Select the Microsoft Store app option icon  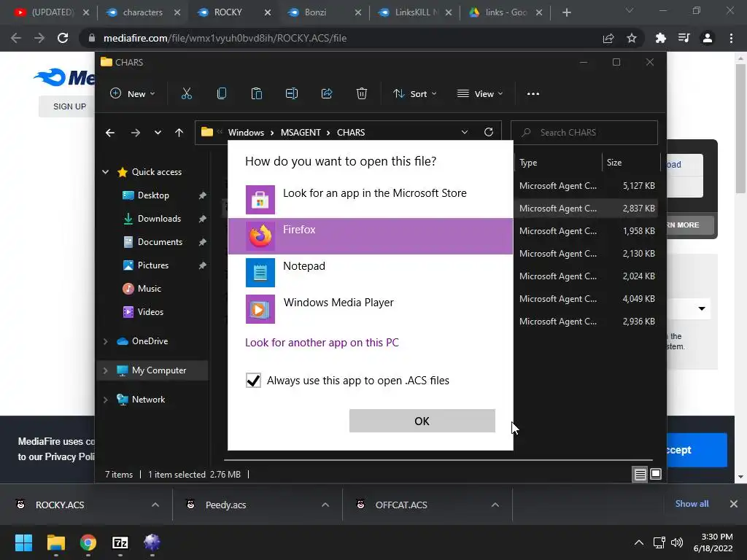pyautogui.click(x=260, y=200)
